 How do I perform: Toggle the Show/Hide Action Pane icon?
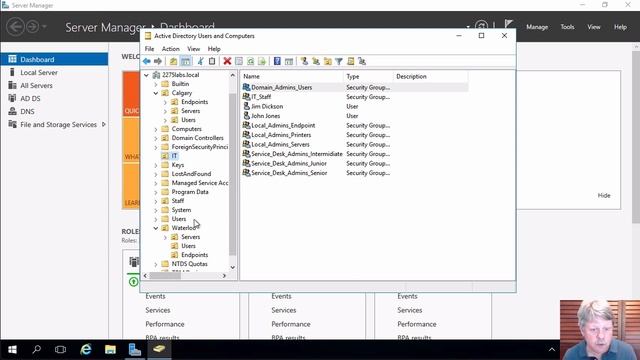[x=289, y=61]
